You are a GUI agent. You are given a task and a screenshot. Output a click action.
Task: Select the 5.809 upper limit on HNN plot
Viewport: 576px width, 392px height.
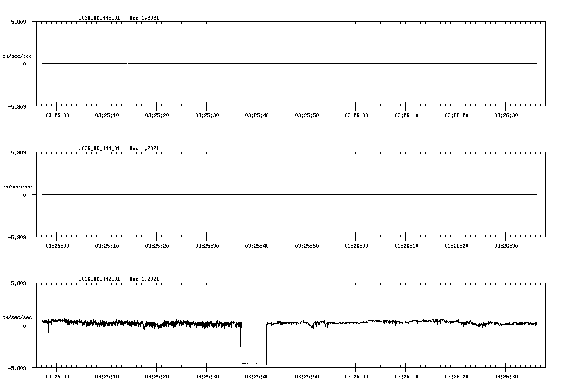click(19, 152)
